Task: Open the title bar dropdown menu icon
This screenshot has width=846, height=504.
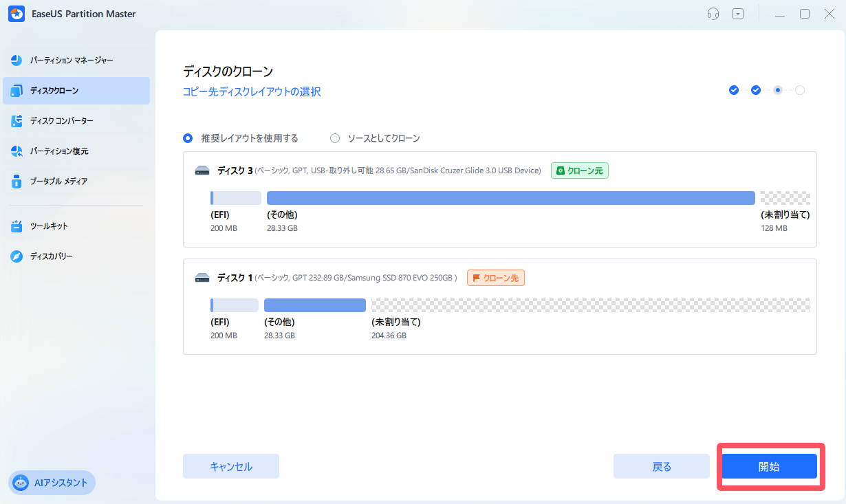Action: click(x=738, y=14)
